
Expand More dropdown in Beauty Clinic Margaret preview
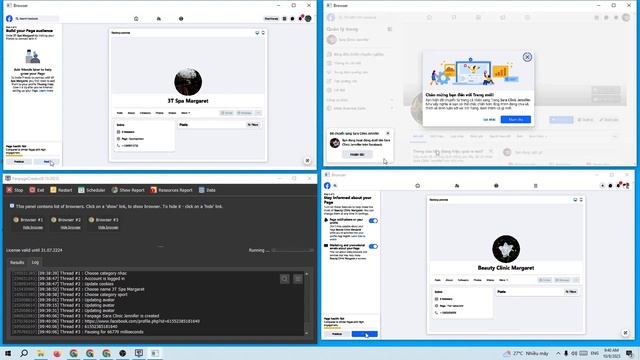(504, 280)
